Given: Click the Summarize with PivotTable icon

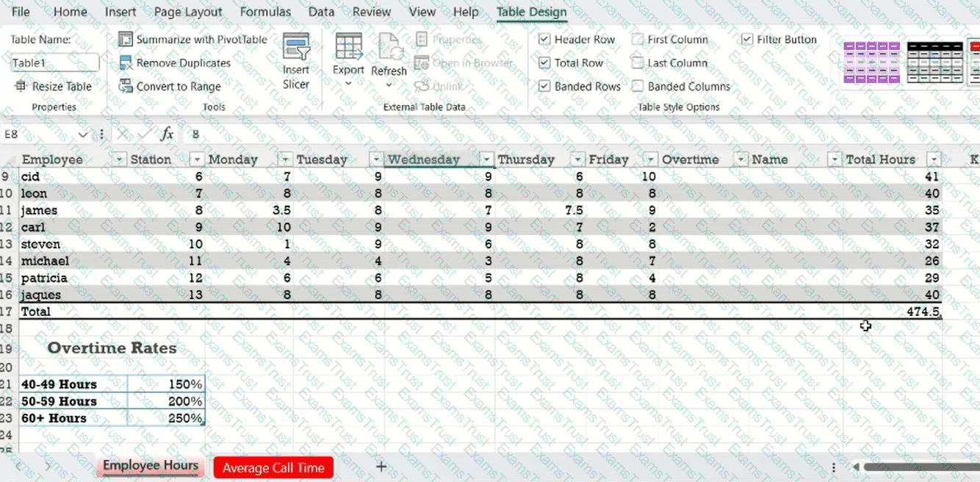Looking at the screenshot, I should [x=126, y=40].
